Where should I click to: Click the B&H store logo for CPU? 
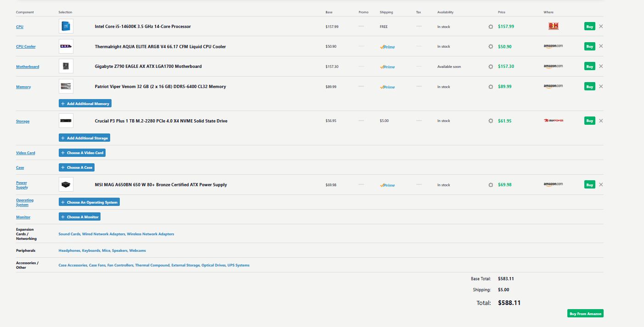(554, 26)
